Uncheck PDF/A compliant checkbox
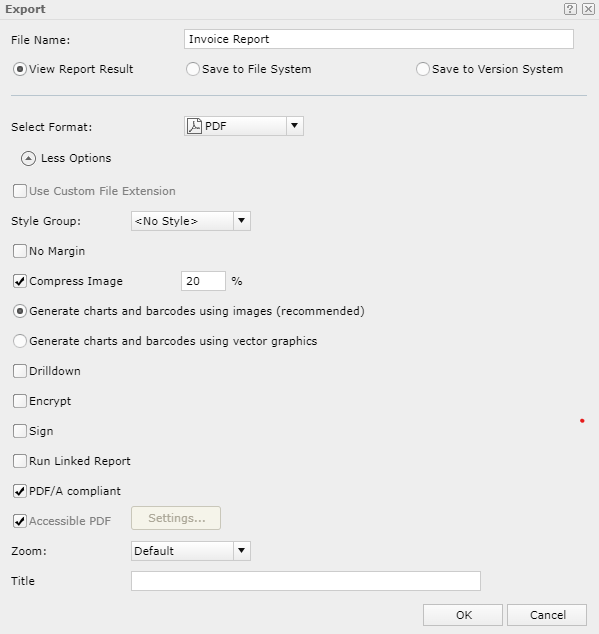 [20, 491]
